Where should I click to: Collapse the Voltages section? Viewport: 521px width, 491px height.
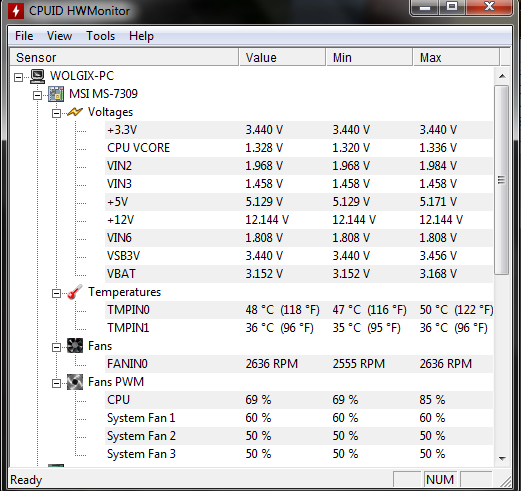tap(57, 114)
